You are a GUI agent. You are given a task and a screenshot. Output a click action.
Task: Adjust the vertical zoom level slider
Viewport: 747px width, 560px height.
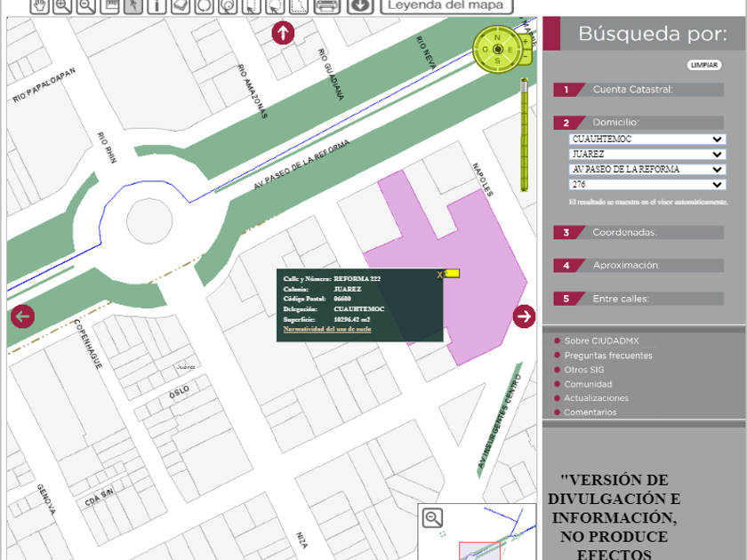[x=524, y=135]
